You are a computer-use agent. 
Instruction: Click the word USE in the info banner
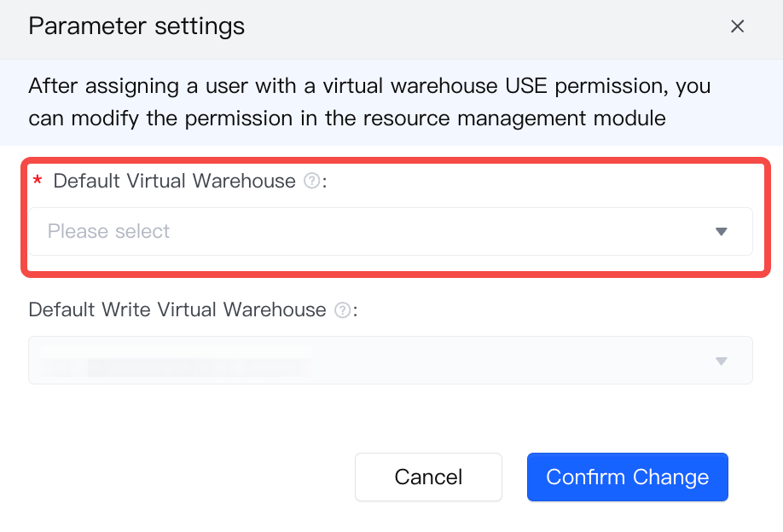point(526,86)
